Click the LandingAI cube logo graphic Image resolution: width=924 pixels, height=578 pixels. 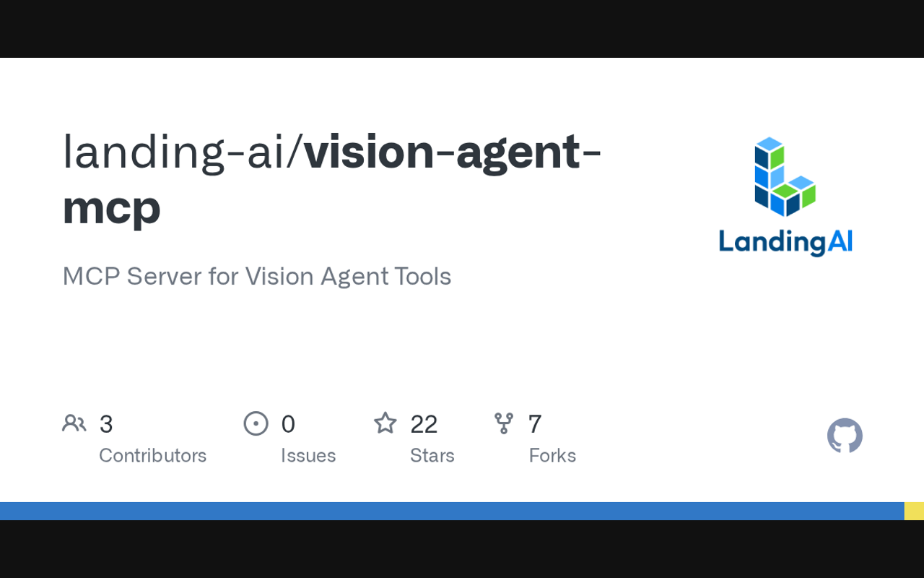(x=785, y=176)
